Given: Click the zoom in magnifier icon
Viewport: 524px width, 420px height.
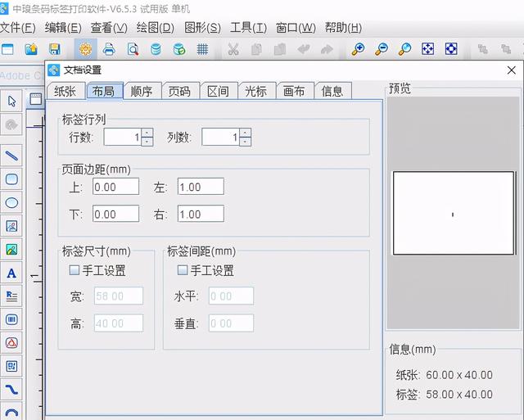Looking at the screenshot, I should point(358,50).
